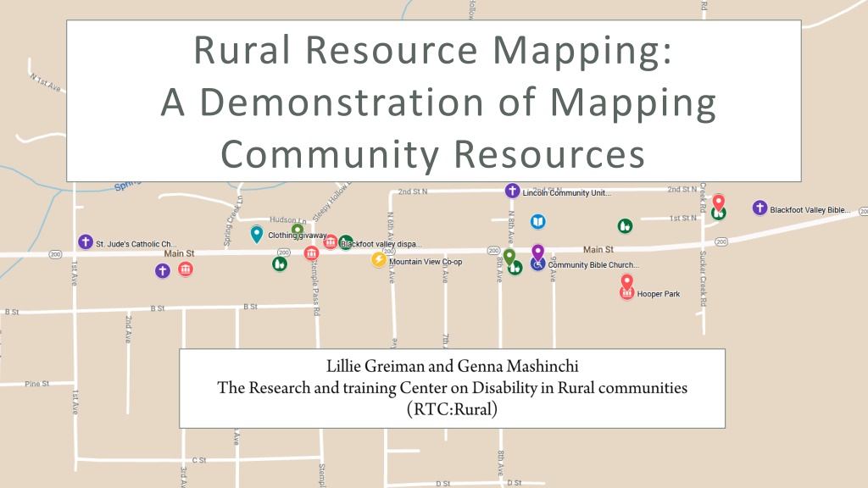Select the purple cross below Main St label

(162, 270)
